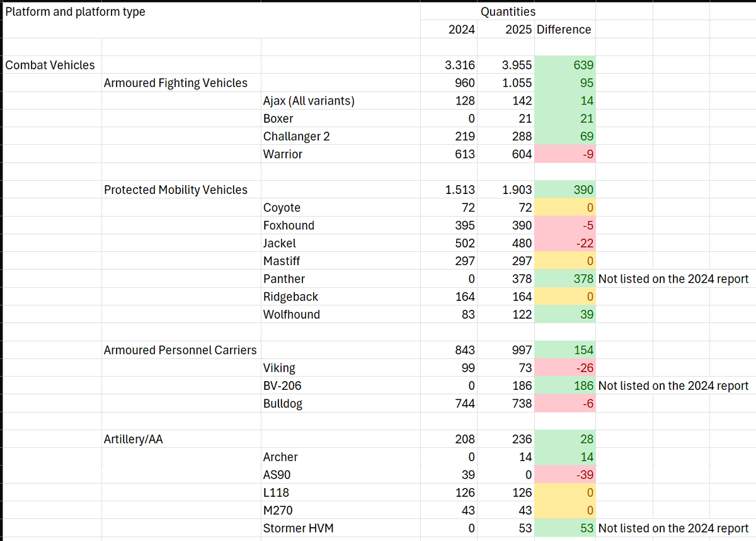Select the "Ridgeback" platform cell

[340, 296]
